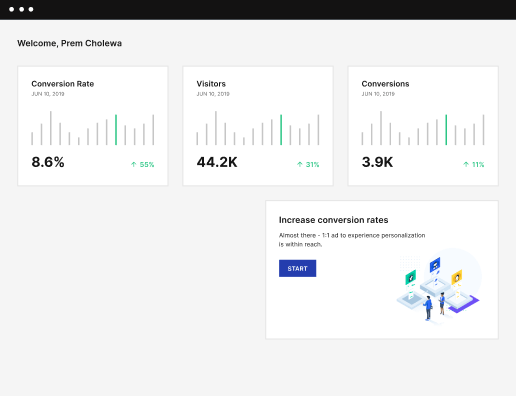Click the 'Almost there' description text
This screenshot has width=516, height=396.
[x=352, y=240]
